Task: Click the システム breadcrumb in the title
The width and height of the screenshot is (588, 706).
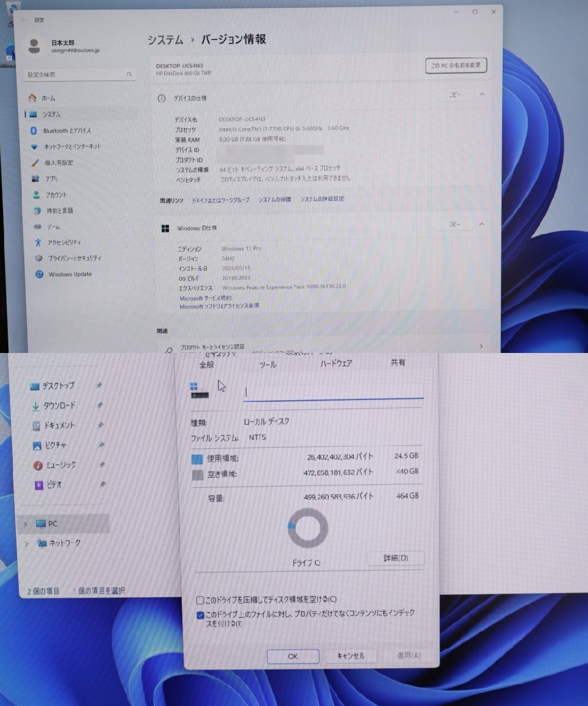Action: point(165,40)
